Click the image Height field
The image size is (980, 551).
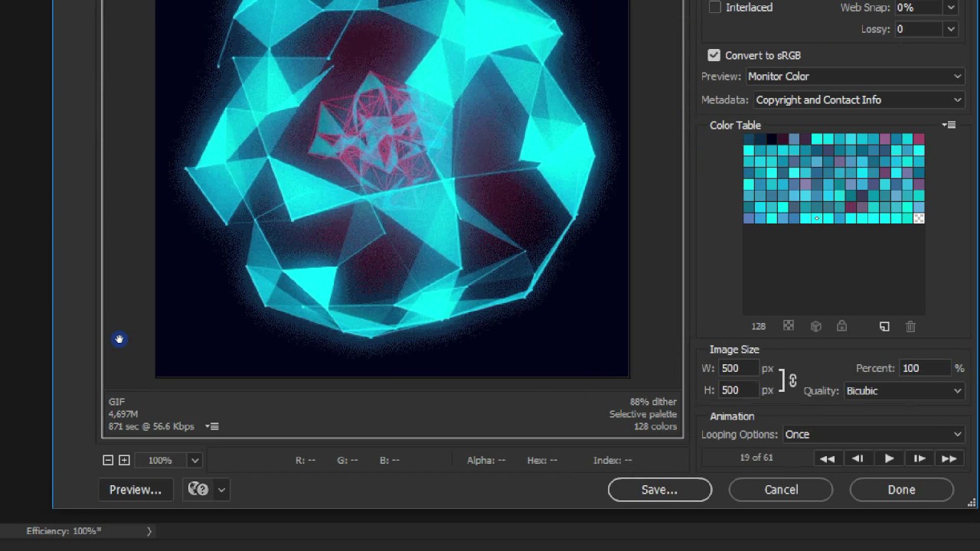[x=738, y=390]
